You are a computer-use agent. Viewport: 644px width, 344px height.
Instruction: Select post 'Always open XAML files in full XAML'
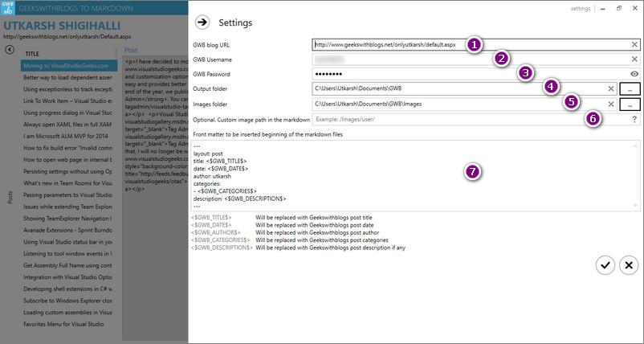point(69,124)
